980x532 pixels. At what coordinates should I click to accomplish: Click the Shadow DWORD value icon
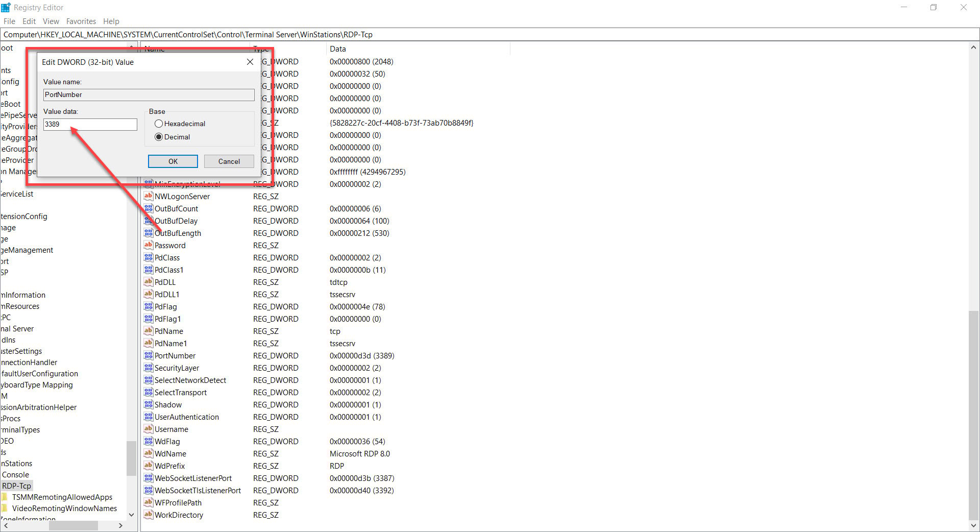[x=148, y=404]
